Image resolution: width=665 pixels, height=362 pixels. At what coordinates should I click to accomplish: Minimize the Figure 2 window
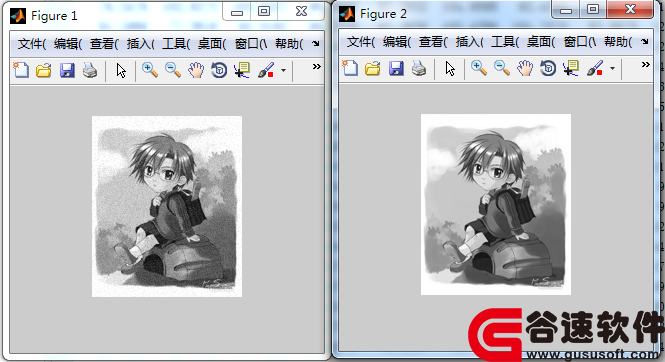coord(566,10)
